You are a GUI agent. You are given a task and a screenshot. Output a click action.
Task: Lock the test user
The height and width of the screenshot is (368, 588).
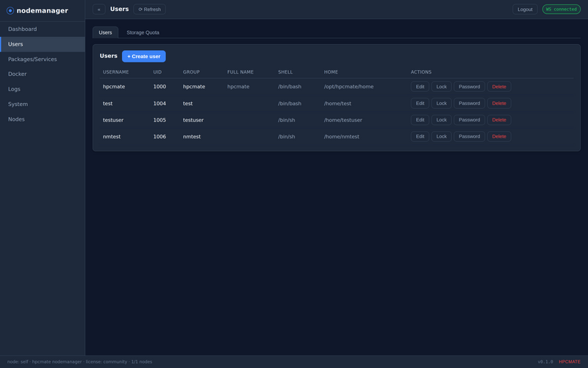point(442,103)
